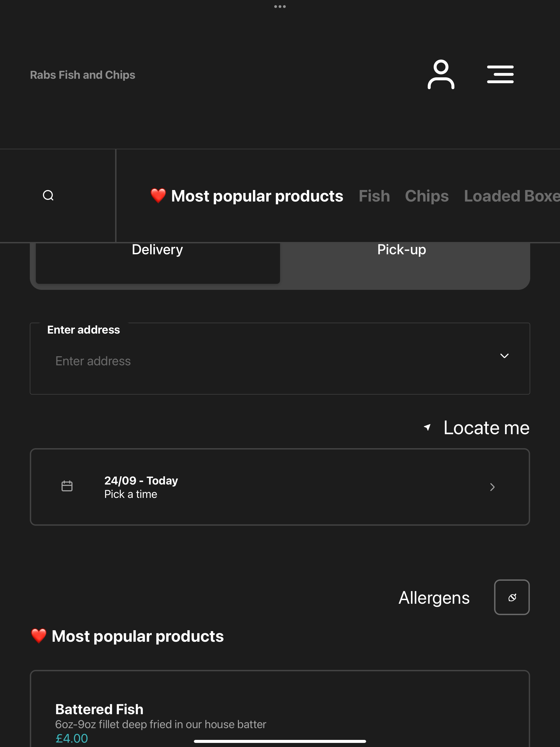Tap the red heart emoji in category bar

[x=158, y=196]
